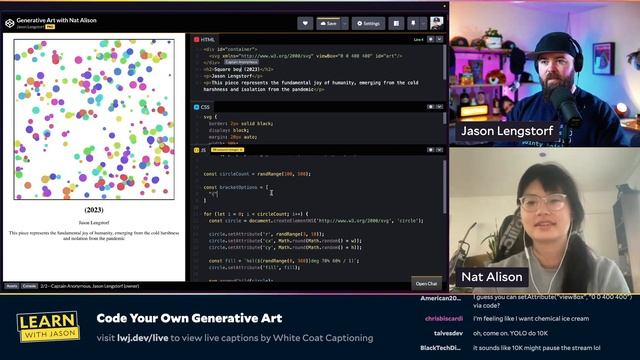This screenshot has height=360, width=640.
Task: Click the '(2023)' heading in preview
Action: point(94,210)
